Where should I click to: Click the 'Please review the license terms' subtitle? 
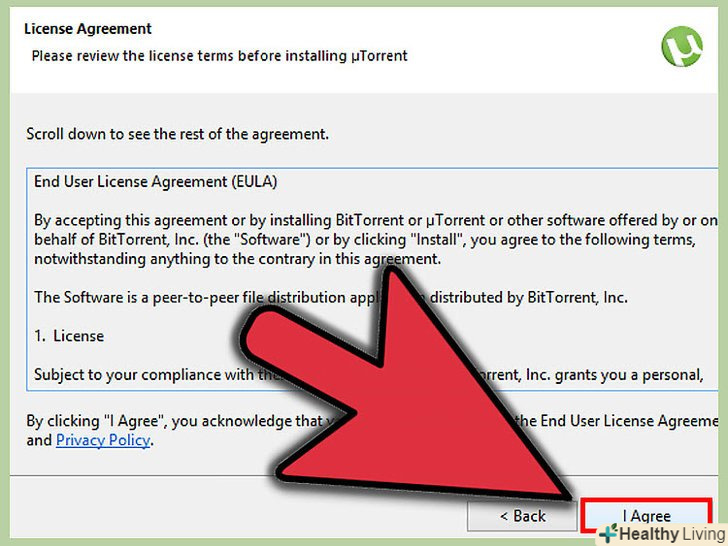(x=219, y=56)
